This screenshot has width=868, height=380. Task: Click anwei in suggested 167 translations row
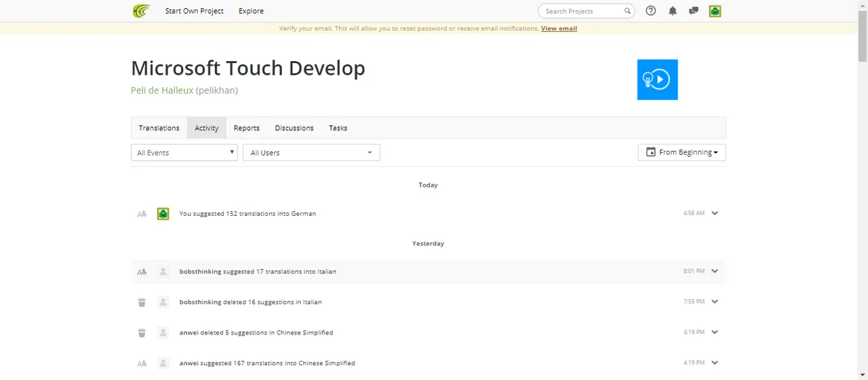189,363
